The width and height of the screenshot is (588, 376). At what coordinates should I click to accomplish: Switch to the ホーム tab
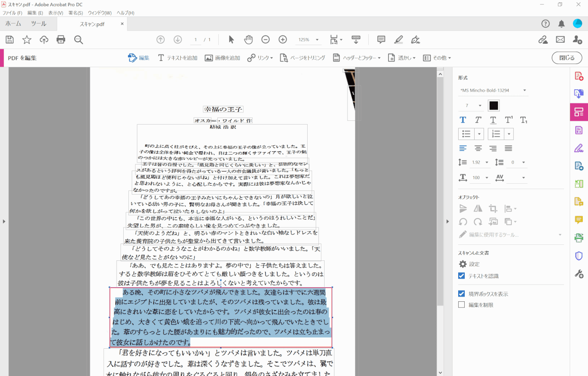(13, 23)
